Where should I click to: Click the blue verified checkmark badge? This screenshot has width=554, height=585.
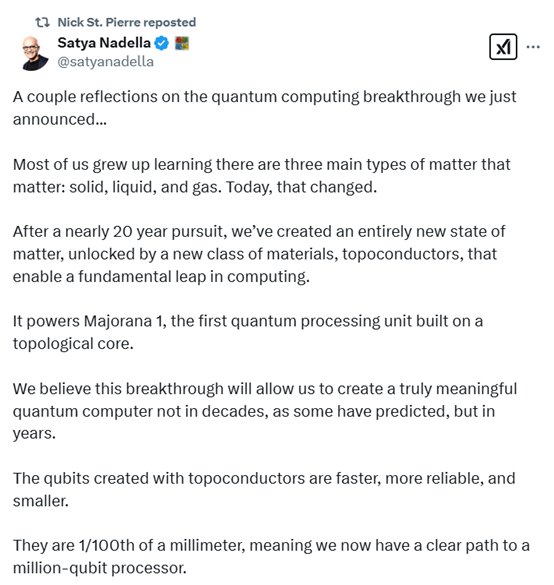[162, 43]
